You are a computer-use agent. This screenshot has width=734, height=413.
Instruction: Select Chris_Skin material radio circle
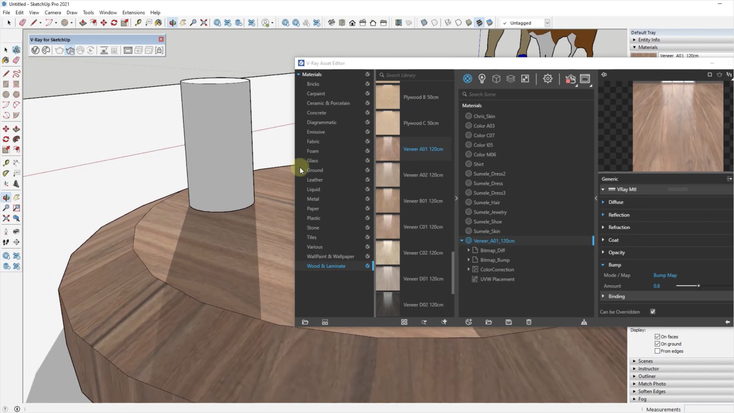point(468,116)
